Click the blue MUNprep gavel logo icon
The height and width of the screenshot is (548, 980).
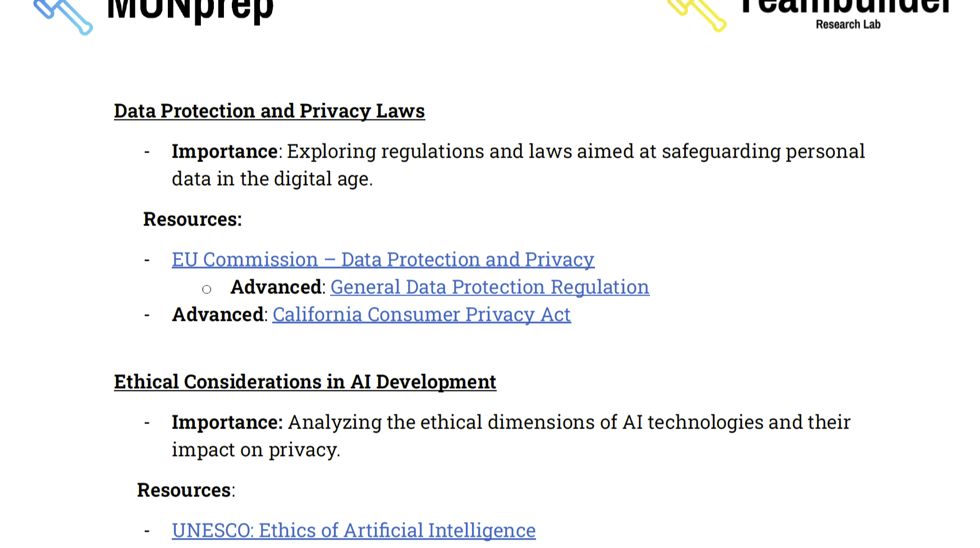point(63,17)
